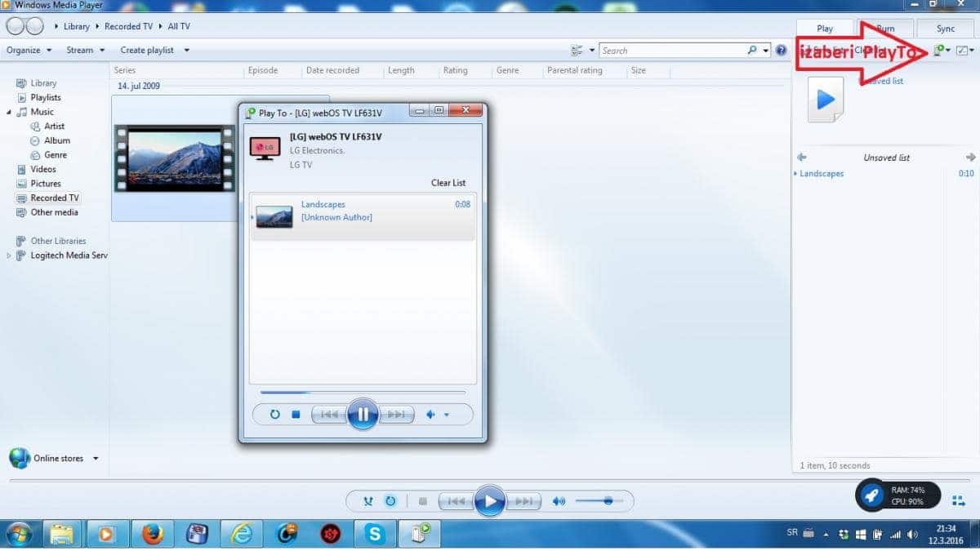Adjust the main player volume slider
Screen dimensions: 980x551
coord(599,501)
